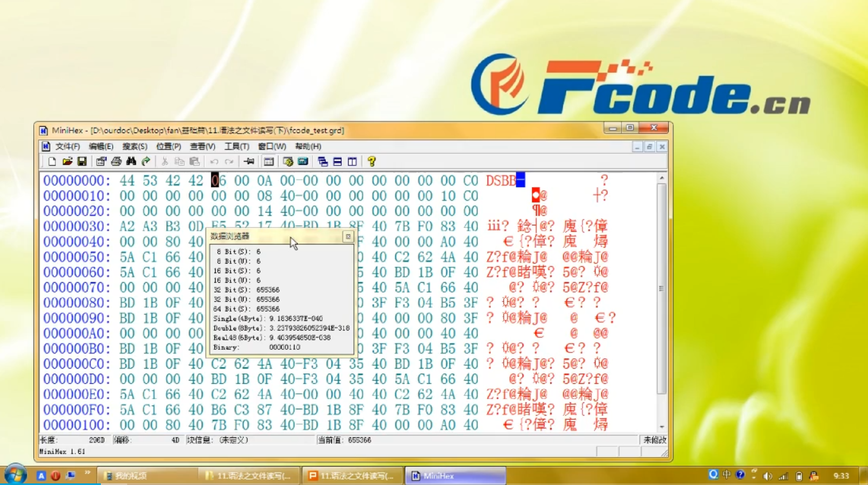
Task: Redo the action in toolbar
Action: coord(229,161)
